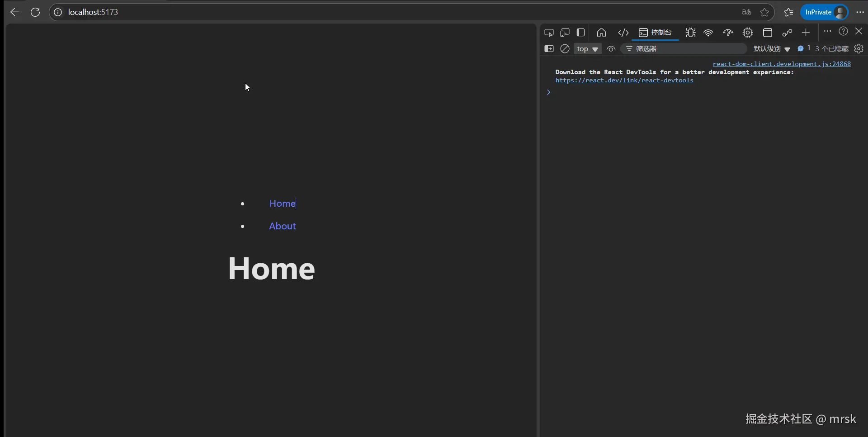This screenshot has height=437, width=868.
Task: Toggle the activity bar dock icon
Action: click(581, 33)
